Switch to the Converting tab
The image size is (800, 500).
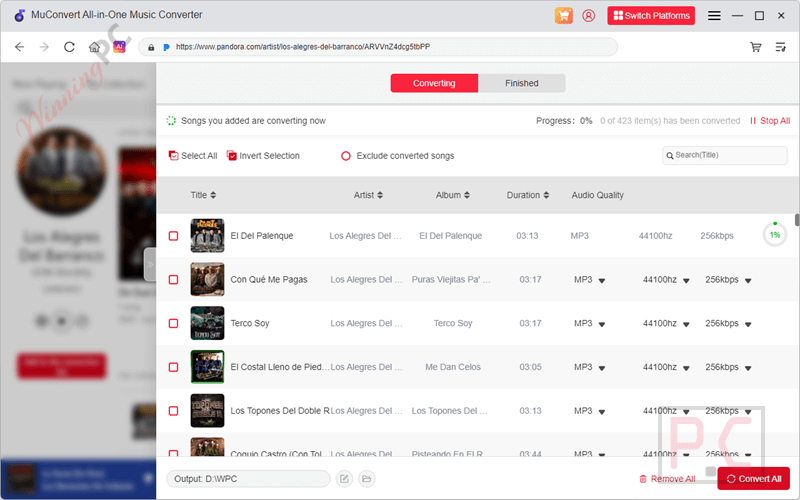[x=434, y=83]
